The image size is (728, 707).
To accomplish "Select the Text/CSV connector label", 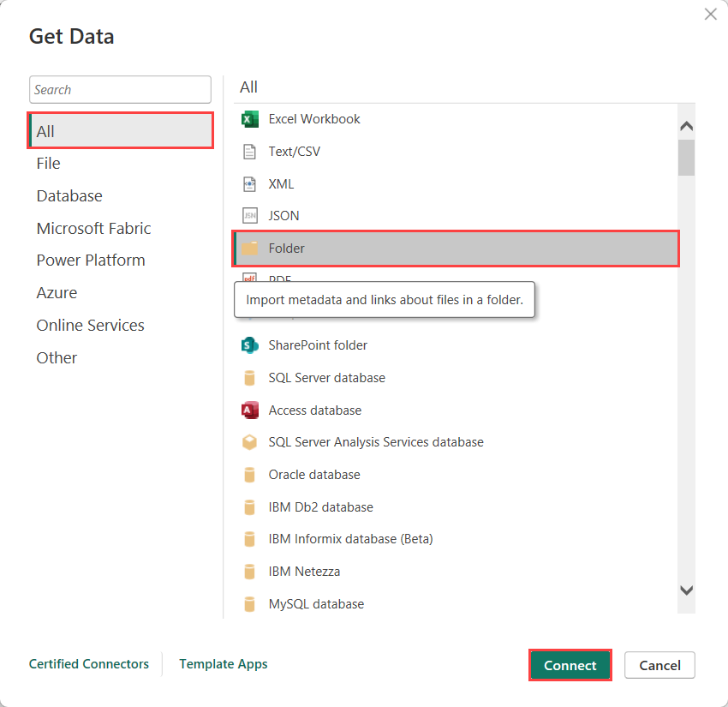I will coord(295,152).
